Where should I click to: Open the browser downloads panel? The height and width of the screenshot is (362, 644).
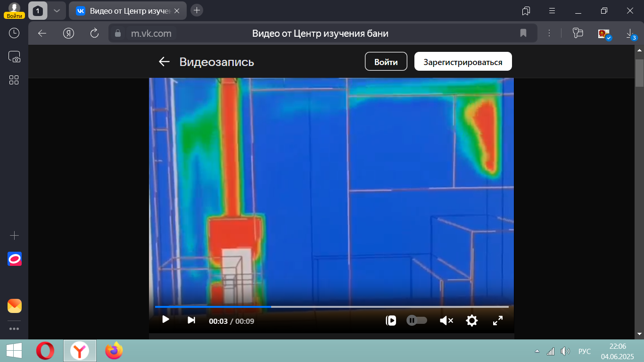[630, 33]
